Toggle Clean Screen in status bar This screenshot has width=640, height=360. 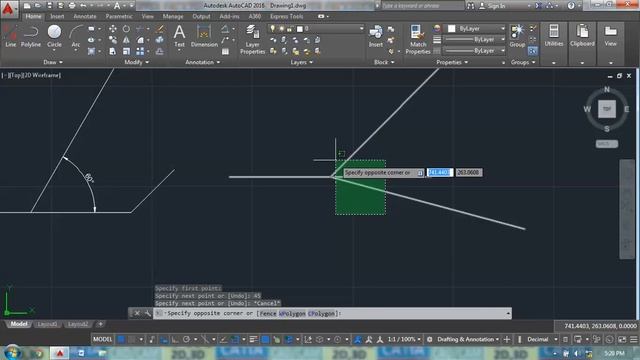pos(622,339)
